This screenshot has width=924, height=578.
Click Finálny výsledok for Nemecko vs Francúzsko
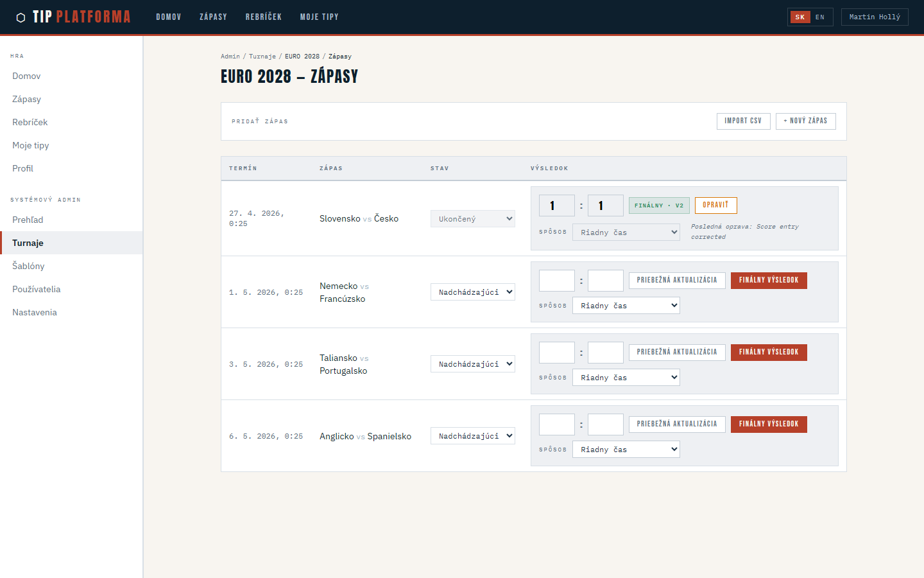coord(769,281)
